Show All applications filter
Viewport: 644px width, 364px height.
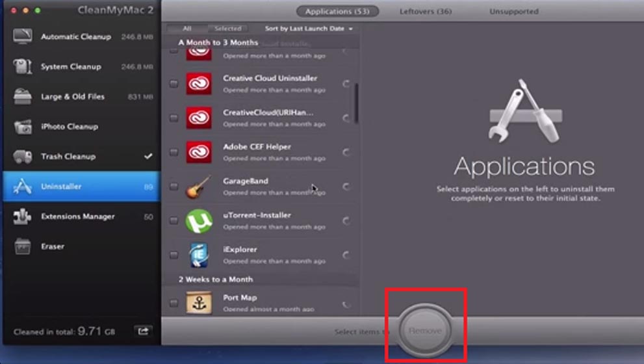coord(187,29)
